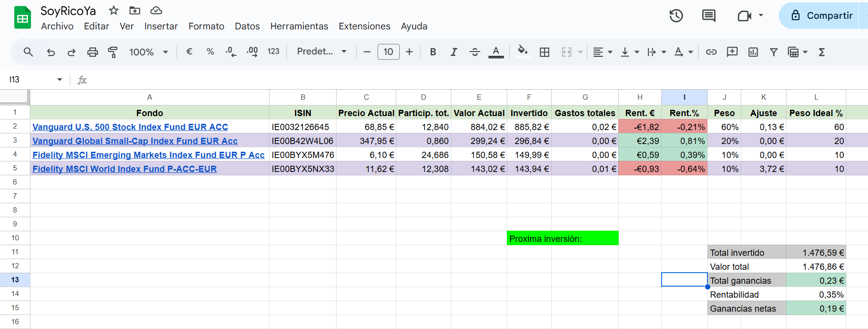
Task: Create a filter
Action: point(773,52)
